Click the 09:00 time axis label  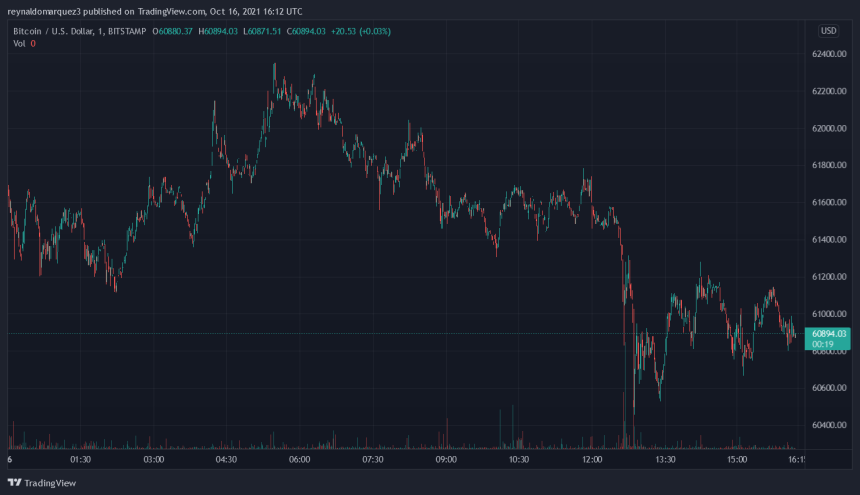click(446, 459)
